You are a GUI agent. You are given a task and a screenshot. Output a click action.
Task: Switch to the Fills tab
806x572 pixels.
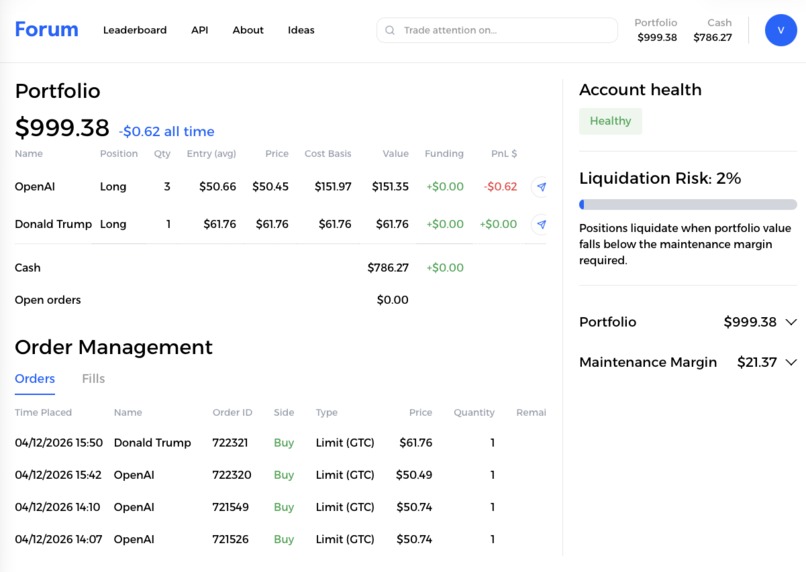[93, 379]
